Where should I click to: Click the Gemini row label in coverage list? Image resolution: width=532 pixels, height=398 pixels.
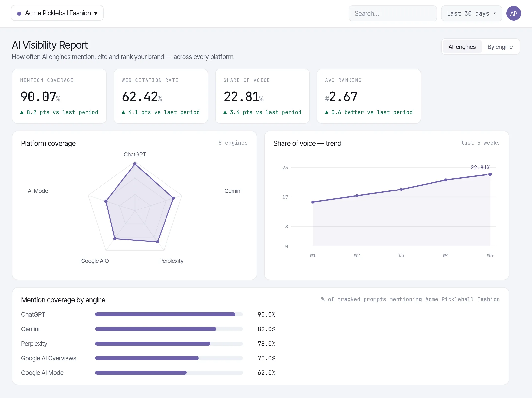[30, 329]
